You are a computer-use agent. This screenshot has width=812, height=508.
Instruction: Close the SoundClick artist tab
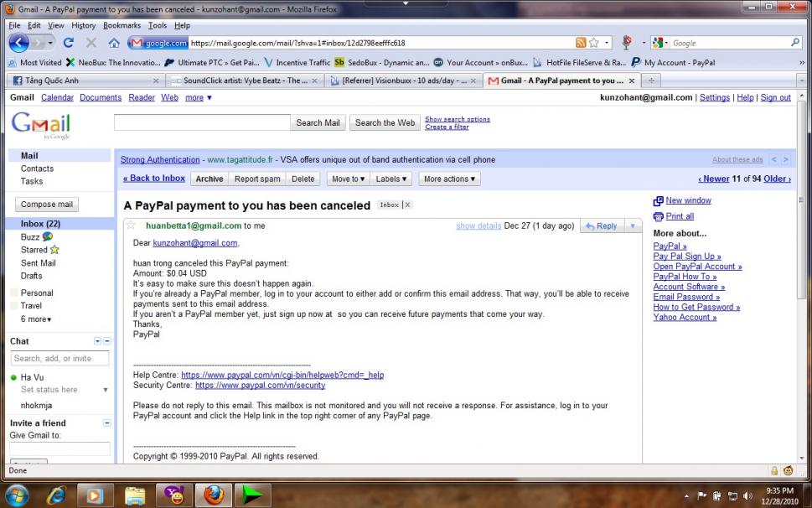click(x=314, y=80)
